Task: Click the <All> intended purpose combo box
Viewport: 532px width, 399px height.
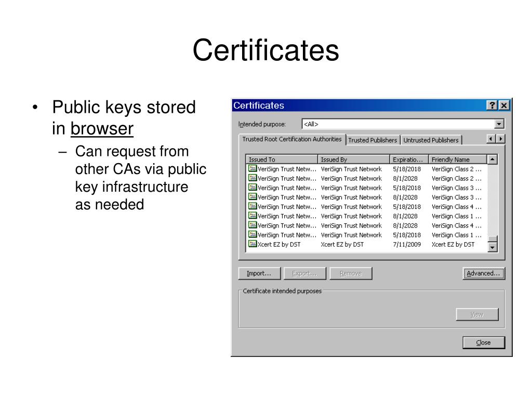Action: (x=403, y=124)
